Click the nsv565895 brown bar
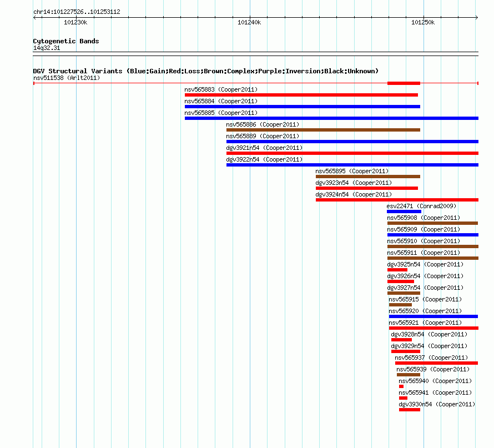 point(368,177)
